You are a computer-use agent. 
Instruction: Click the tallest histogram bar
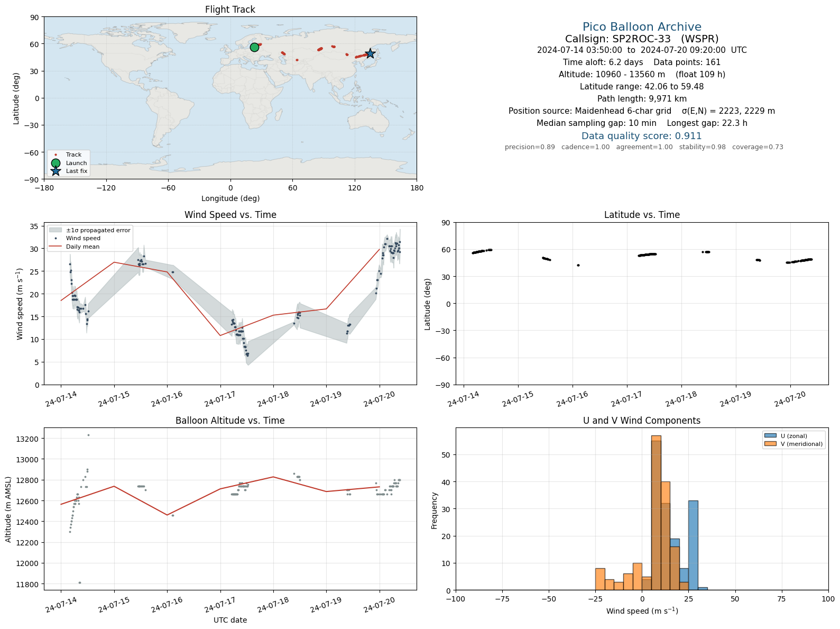pyautogui.click(x=656, y=513)
